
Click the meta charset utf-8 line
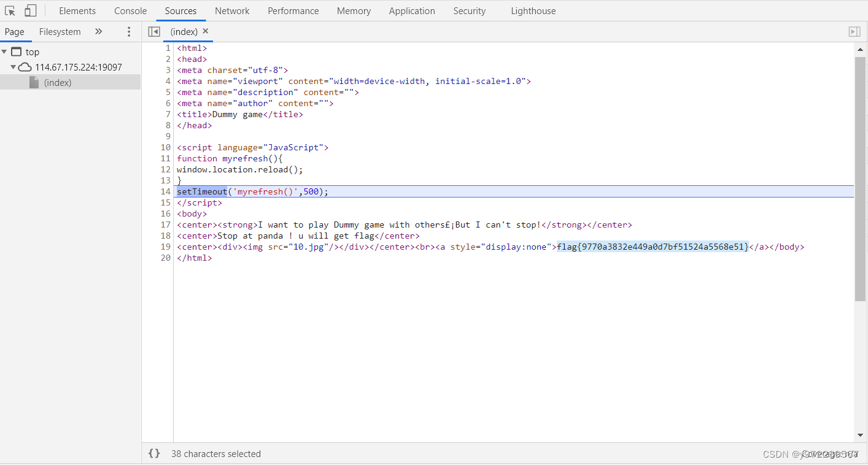pos(233,70)
